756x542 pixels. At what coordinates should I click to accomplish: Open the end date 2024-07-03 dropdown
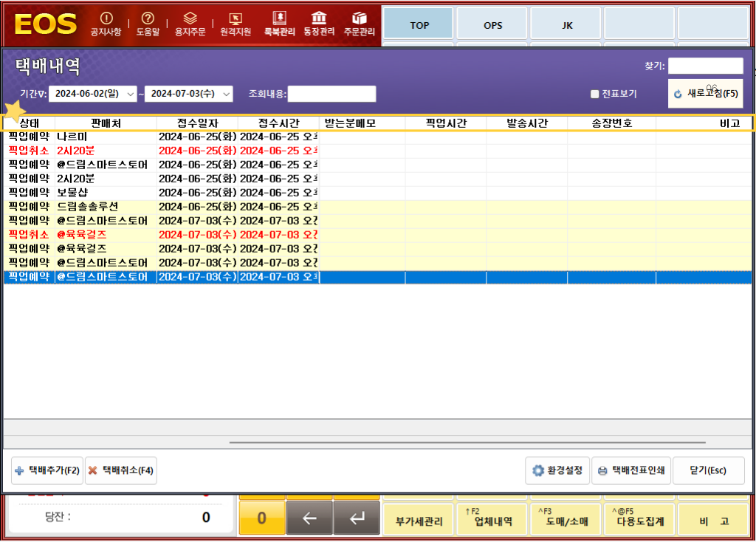tap(226, 94)
